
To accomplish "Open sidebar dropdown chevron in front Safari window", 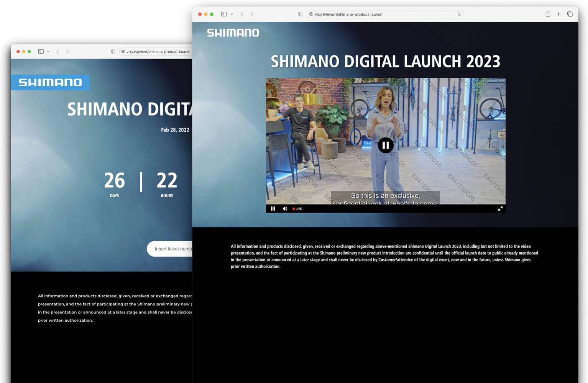I will 232,14.
